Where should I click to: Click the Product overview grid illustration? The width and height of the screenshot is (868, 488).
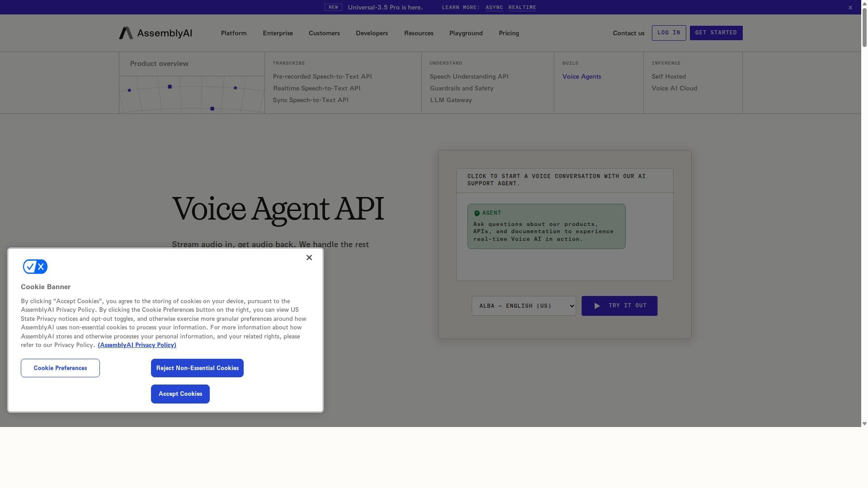tap(192, 95)
